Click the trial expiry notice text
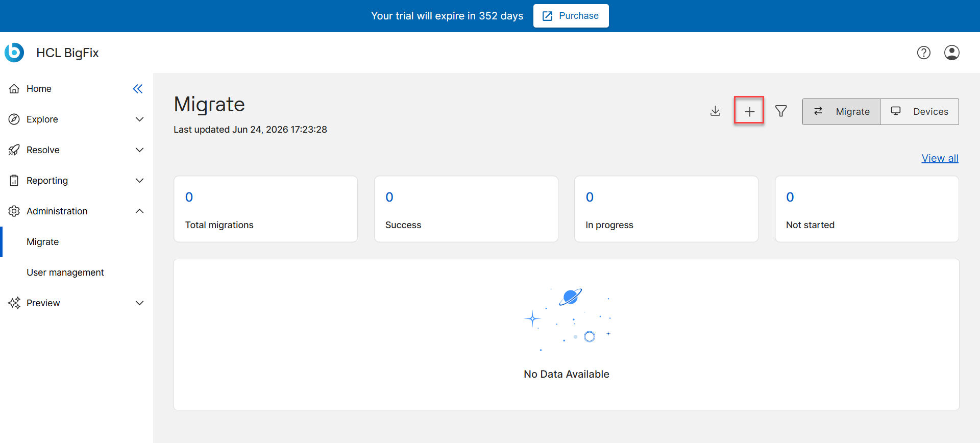Screen dimensions: 980x443 point(447,16)
